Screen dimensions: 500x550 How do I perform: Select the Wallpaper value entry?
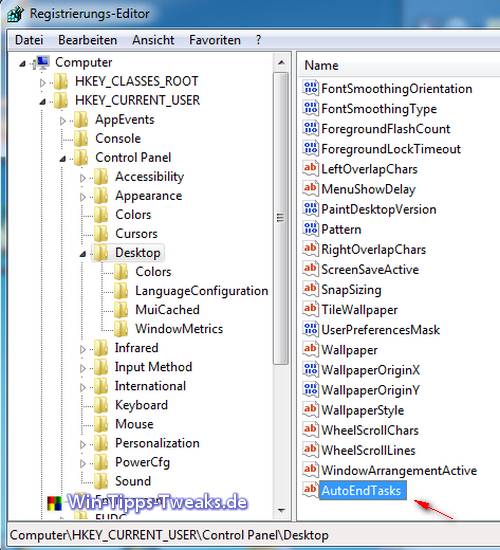click(349, 350)
